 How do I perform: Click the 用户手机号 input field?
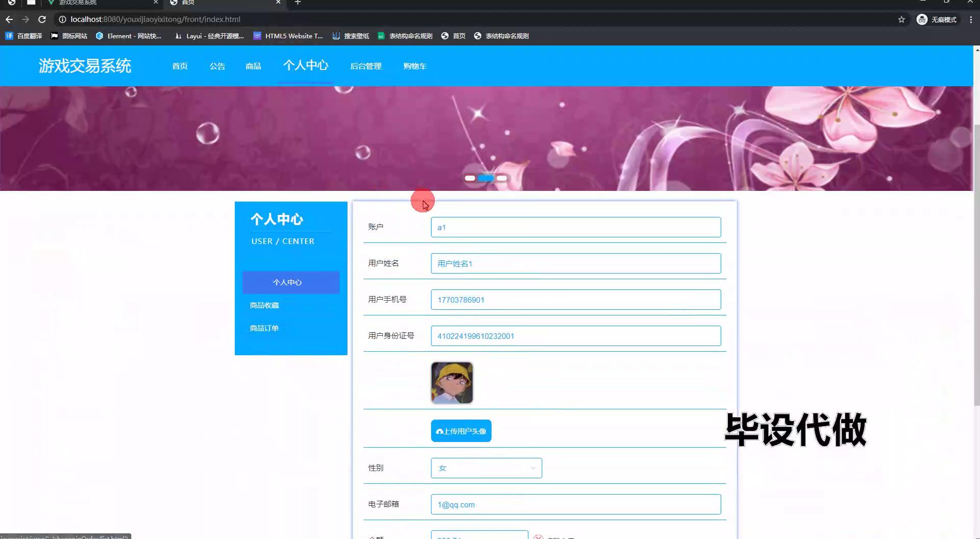pyautogui.click(x=575, y=300)
